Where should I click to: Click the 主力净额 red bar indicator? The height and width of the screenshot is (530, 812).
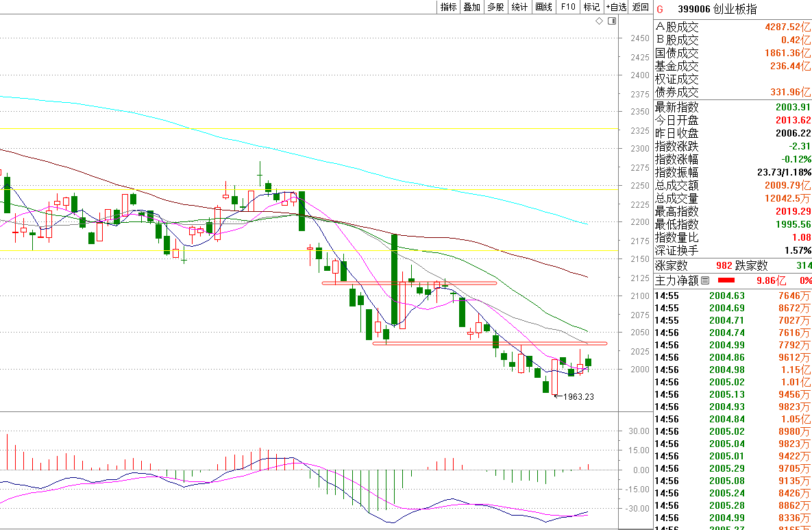tap(726, 281)
